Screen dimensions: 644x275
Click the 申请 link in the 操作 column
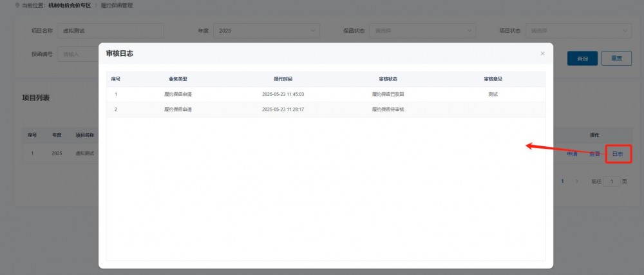(572, 154)
